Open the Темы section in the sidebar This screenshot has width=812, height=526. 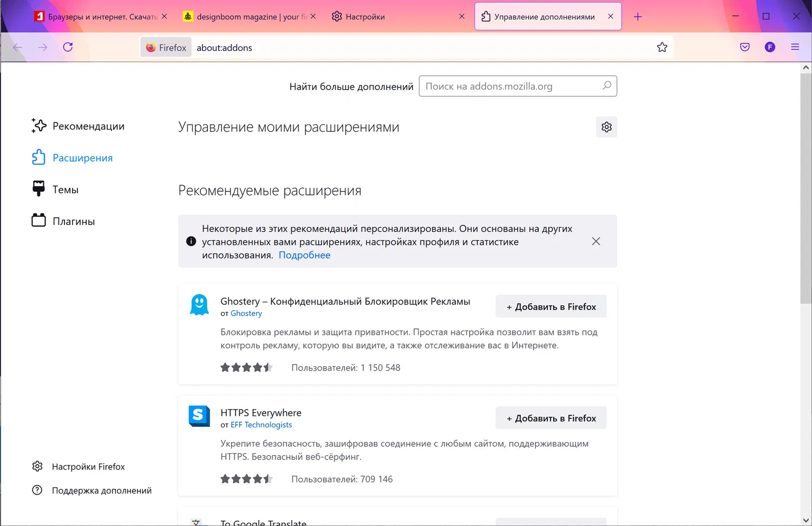pyautogui.click(x=55, y=189)
